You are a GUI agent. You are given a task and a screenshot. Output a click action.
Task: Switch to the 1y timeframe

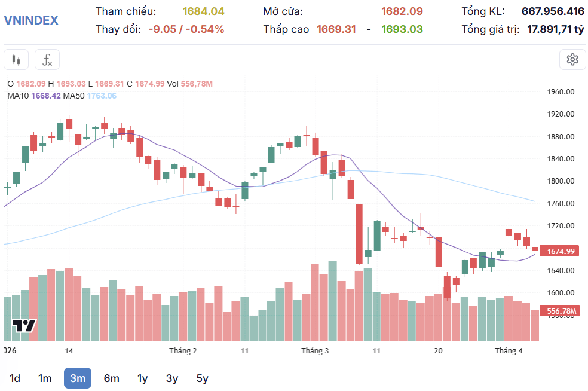click(142, 378)
